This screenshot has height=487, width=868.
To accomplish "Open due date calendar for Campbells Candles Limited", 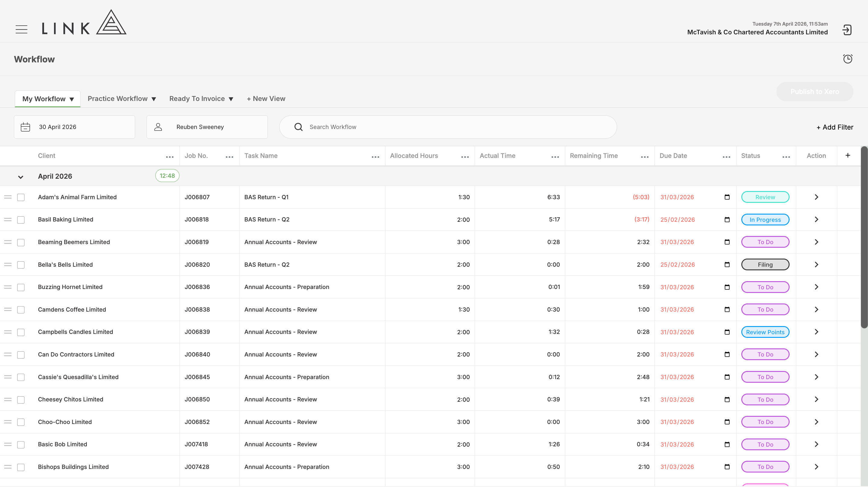I will pyautogui.click(x=727, y=332).
